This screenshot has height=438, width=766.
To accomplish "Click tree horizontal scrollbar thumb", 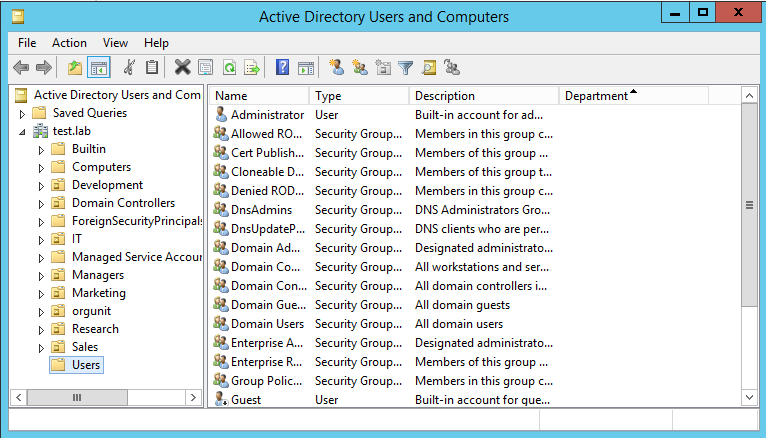I will click(77, 397).
